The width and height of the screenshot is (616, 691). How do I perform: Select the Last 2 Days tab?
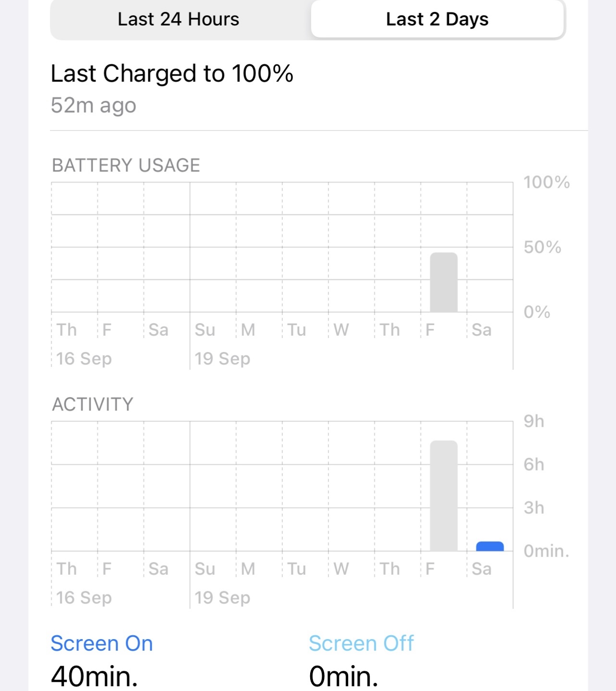437,20
